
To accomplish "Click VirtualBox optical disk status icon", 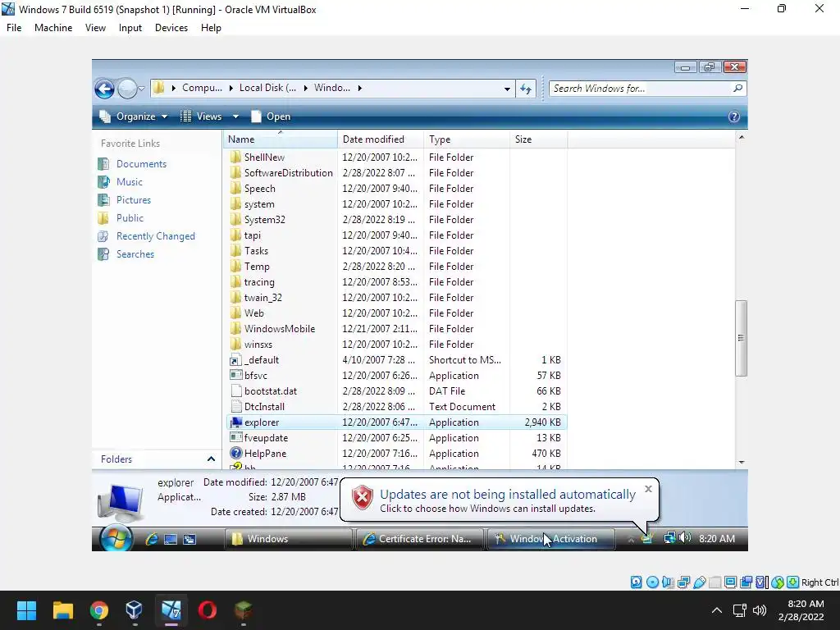I will pos(652,582).
